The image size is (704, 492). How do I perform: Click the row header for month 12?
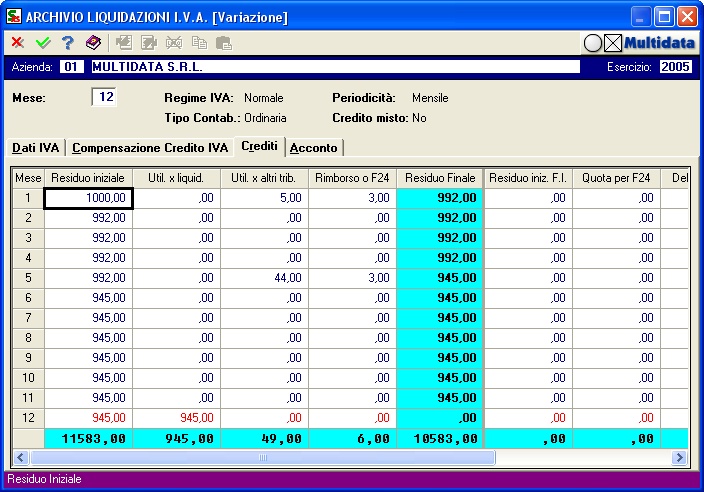coord(28,418)
